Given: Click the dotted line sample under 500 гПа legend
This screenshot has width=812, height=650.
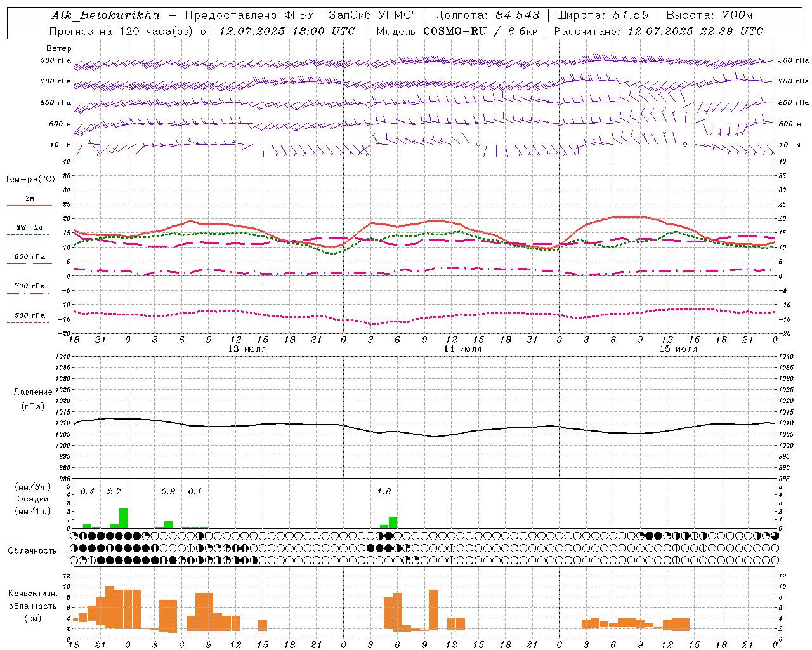Looking at the screenshot, I should click(x=28, y=323).
